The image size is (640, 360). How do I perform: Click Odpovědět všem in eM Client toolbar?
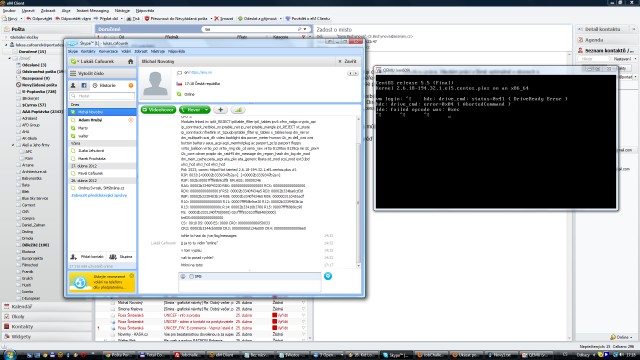tap(73, 19)
